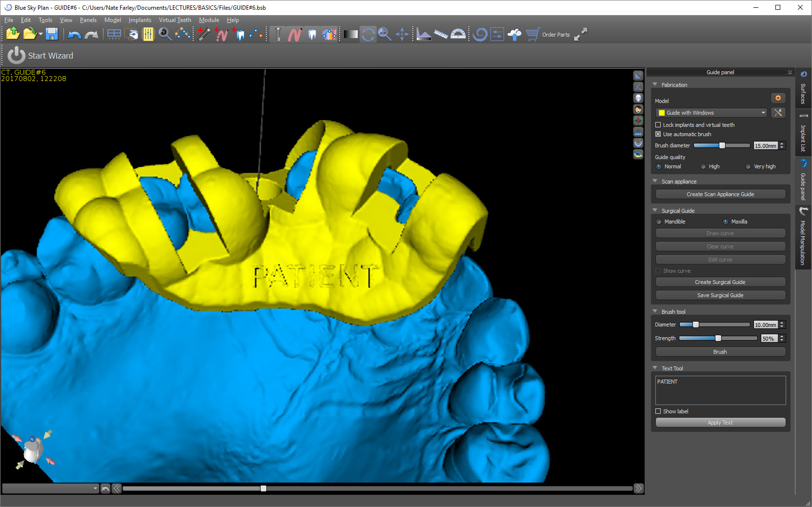The image size is (812, 507).
Task: Click the redo arrow in the toolbar
Action: pos(91,34)
